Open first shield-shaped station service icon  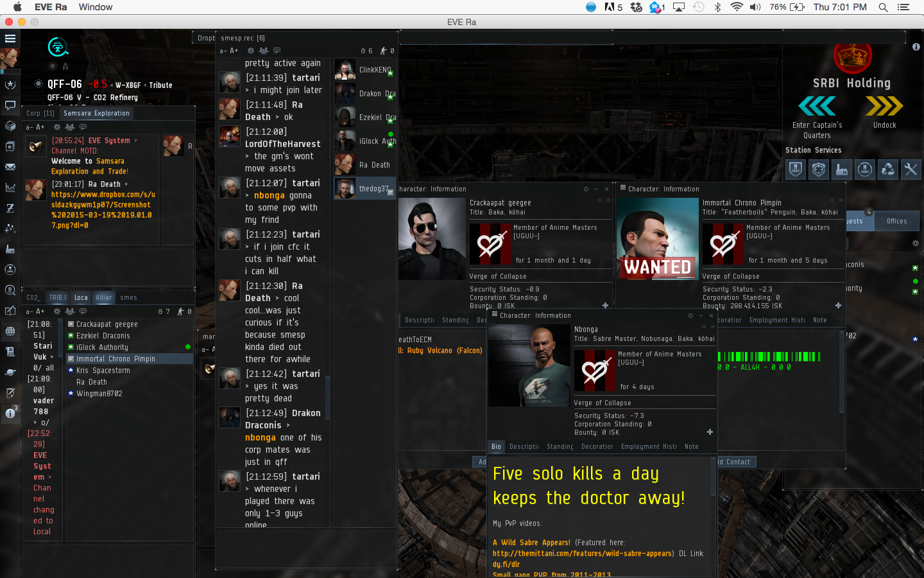(x=796, y=170)
